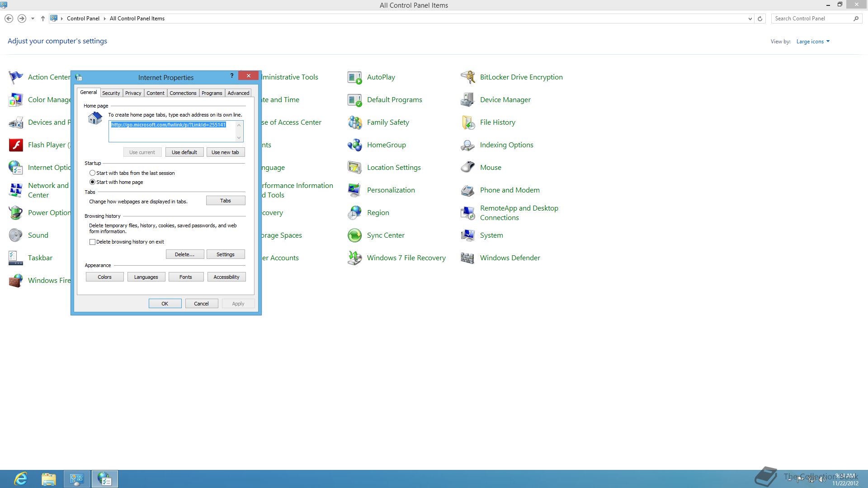The image size is (868, 488).
Task: Open the BitLocker Drive Encryption icon
Action: [467, 77]
